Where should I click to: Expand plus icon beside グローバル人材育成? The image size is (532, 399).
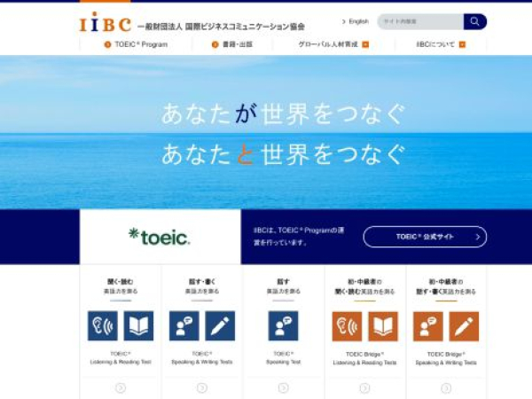[365, 44]
